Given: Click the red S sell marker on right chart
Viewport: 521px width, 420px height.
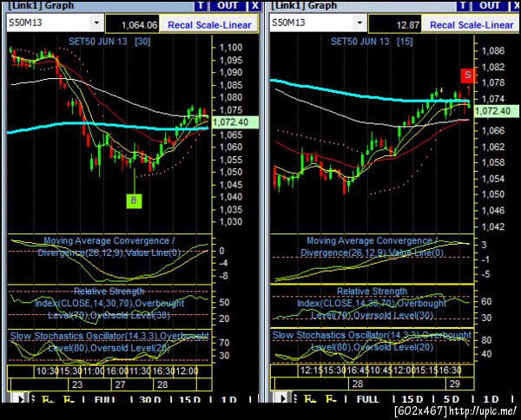Looking at the screenshot, I should click(468, 75).
